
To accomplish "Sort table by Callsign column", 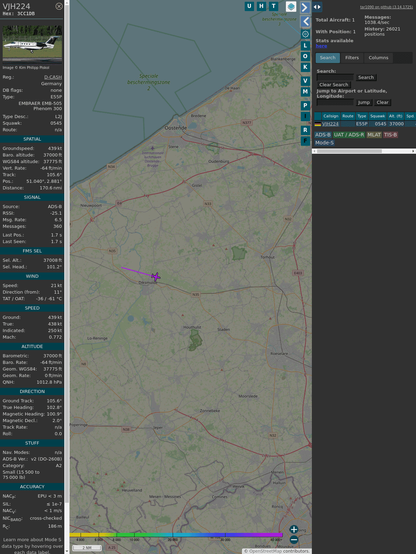I will tap(330, 116).
